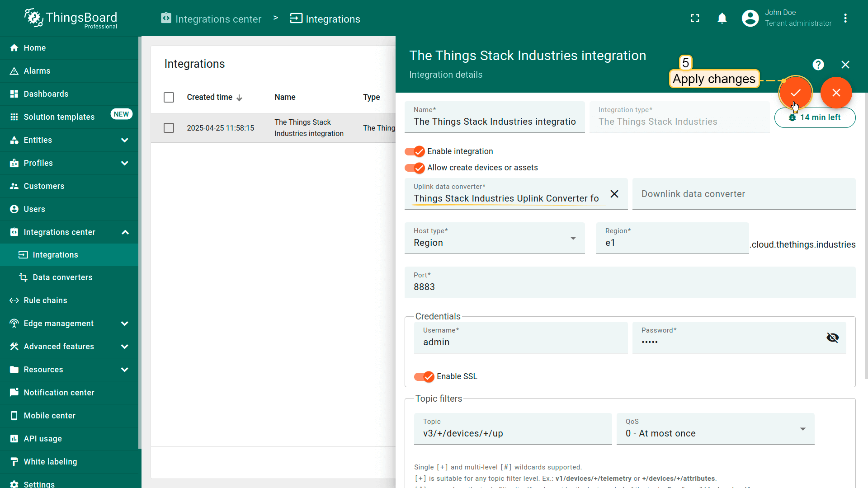Go to Rule chains page
868x488 pixels.
(45, 300)
